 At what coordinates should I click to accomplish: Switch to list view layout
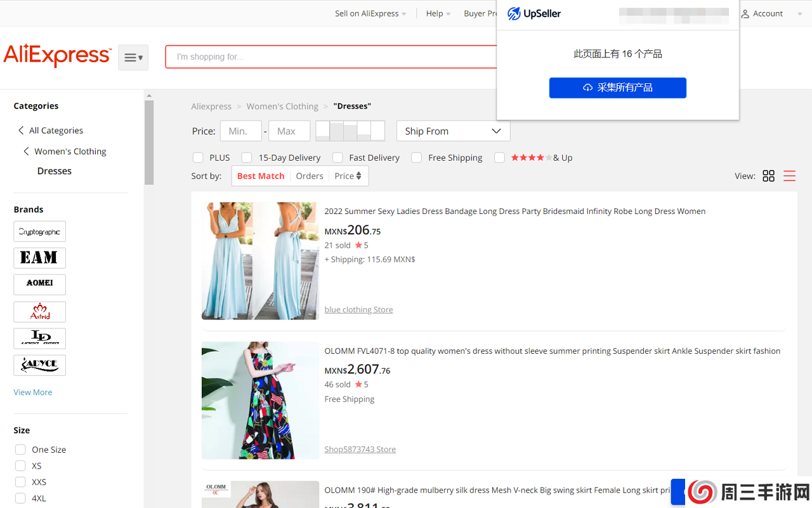click(x=789, y=176)
